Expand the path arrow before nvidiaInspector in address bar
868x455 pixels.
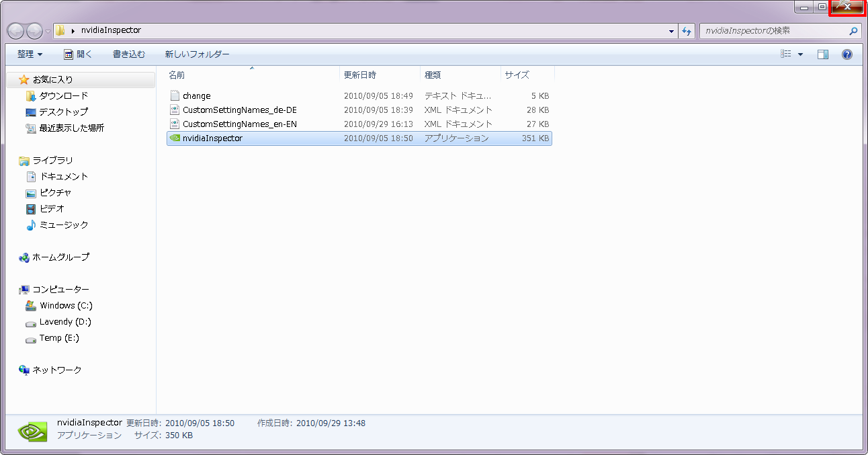coord(73,31)
